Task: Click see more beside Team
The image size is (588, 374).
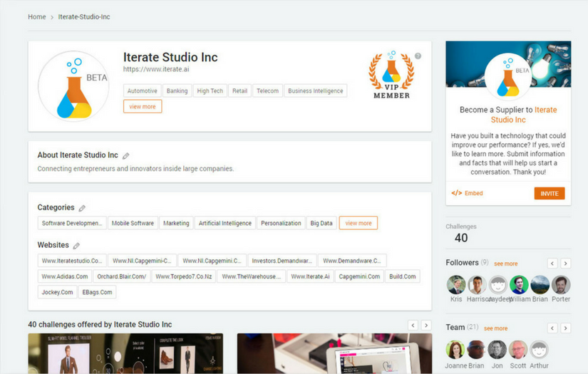Action: (495, 328)
